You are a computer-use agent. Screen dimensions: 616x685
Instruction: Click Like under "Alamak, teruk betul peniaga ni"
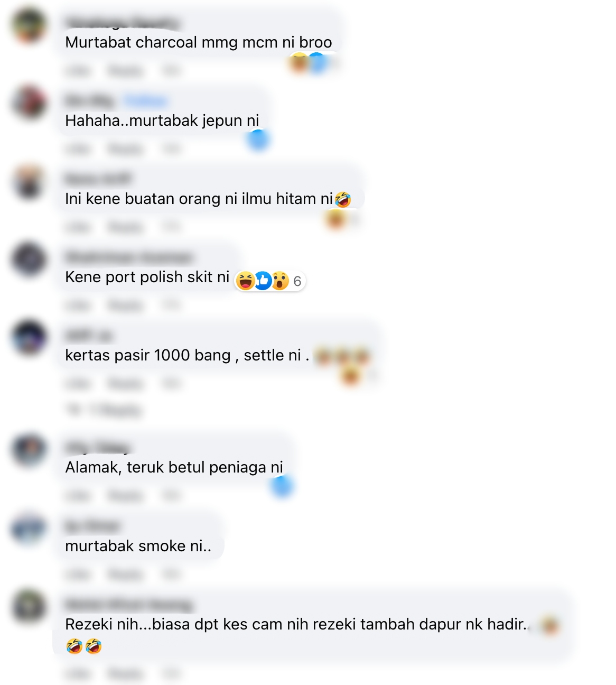click(x=78, y=495)
